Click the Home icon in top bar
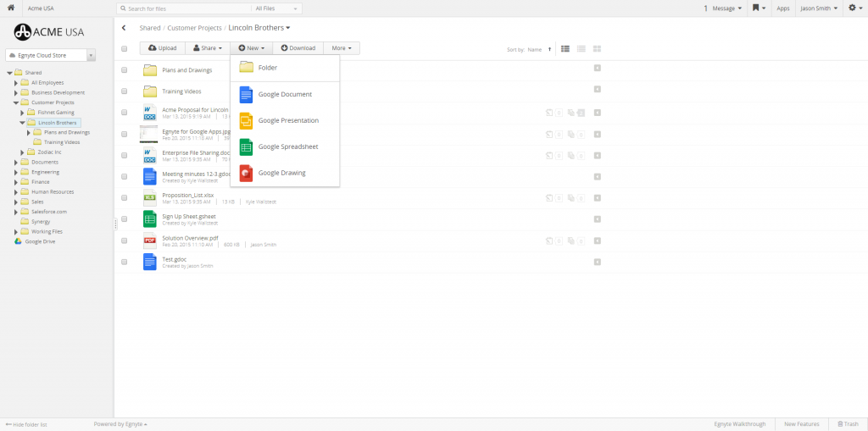 pyautogui.click(x=10, y=8)
